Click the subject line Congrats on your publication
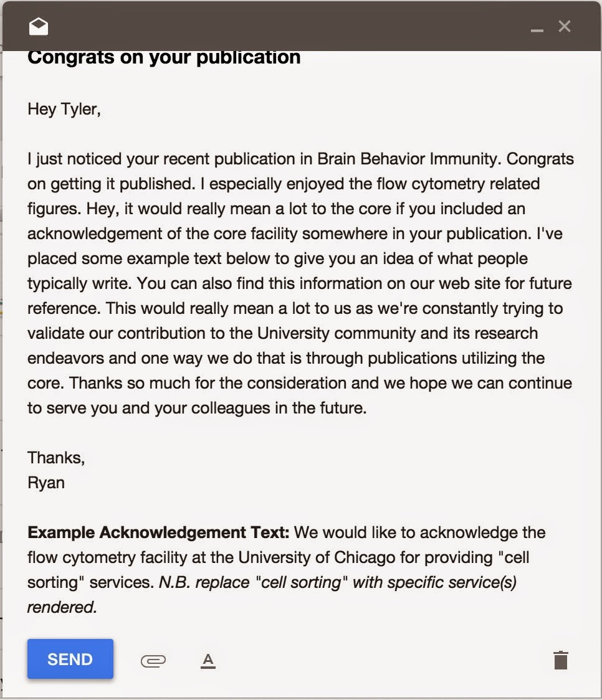 pos(164,59)
